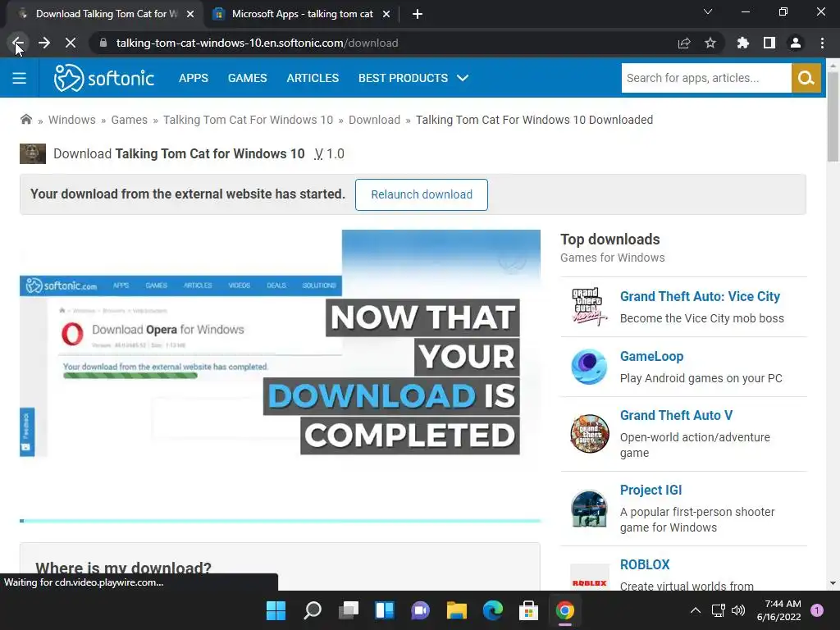Open APPS menu item

pyautogui.click(x=194, y=78)
